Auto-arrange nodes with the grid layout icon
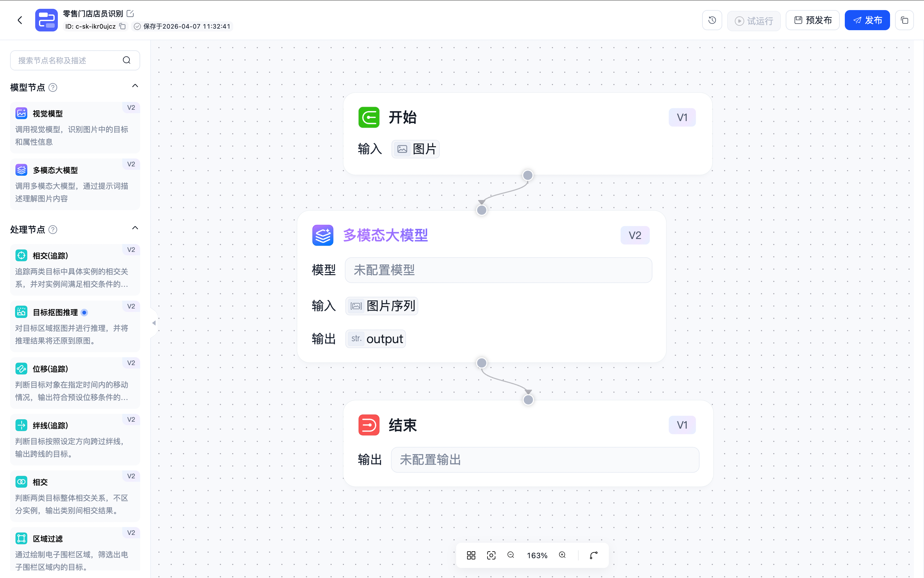Image resolution: width=924 pixels, height=578 pixels. point(471,555)
